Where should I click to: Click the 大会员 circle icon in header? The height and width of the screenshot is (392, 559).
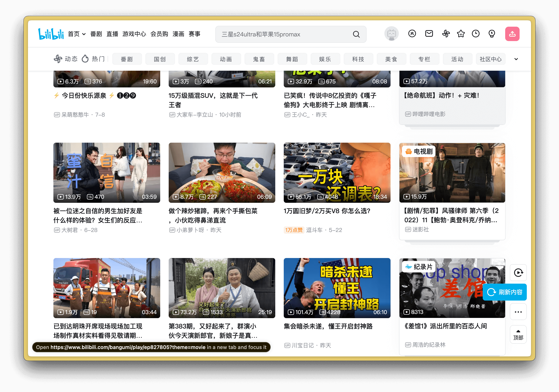412,34
